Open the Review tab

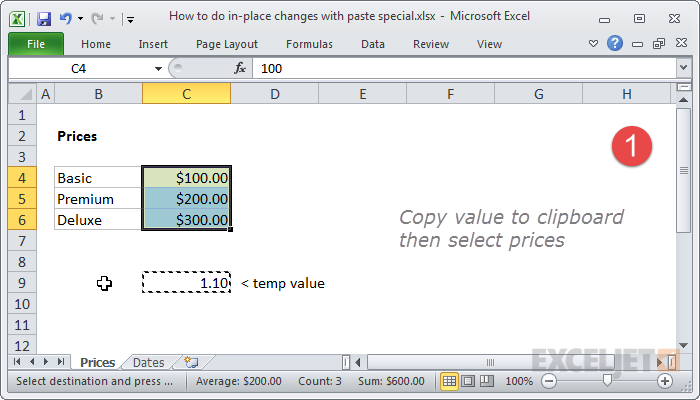pos(431,44)
